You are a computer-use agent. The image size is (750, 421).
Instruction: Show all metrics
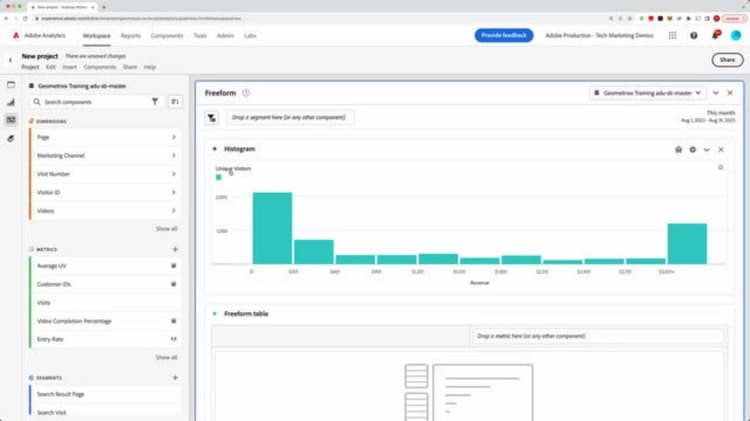(166, 357)
